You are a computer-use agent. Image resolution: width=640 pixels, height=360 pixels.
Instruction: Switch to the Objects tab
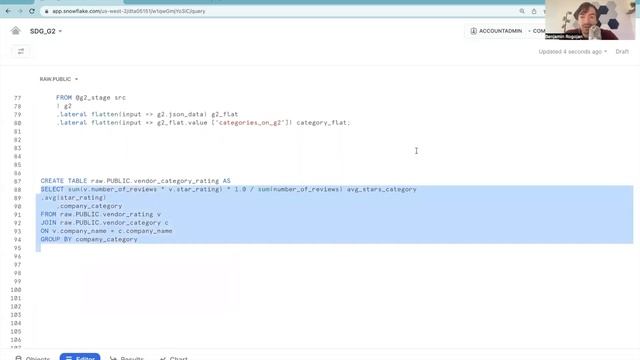click(33, 358)
